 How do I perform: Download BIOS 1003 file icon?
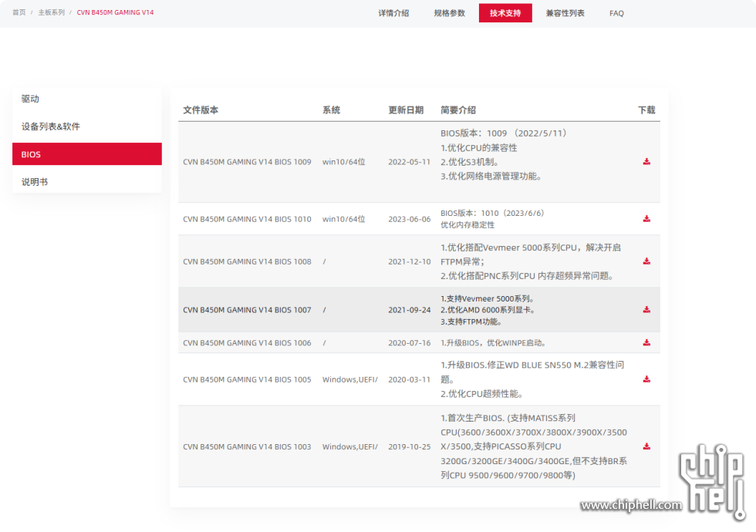pyautogui.click(x=646, y=446)
